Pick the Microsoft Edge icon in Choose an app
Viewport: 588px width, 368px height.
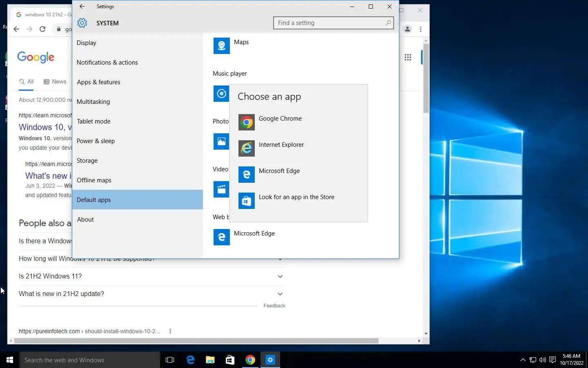pyautogui.click(x=247, y=175)
